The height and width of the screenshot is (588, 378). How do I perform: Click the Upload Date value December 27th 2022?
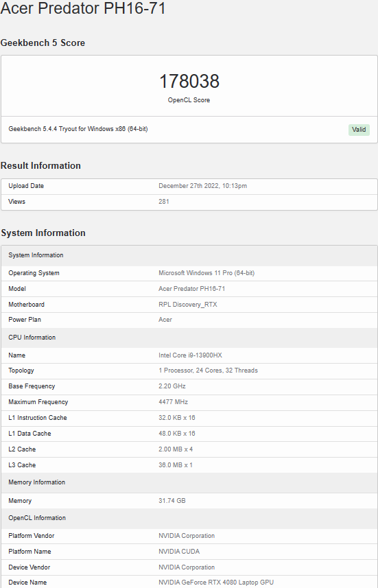202,186
